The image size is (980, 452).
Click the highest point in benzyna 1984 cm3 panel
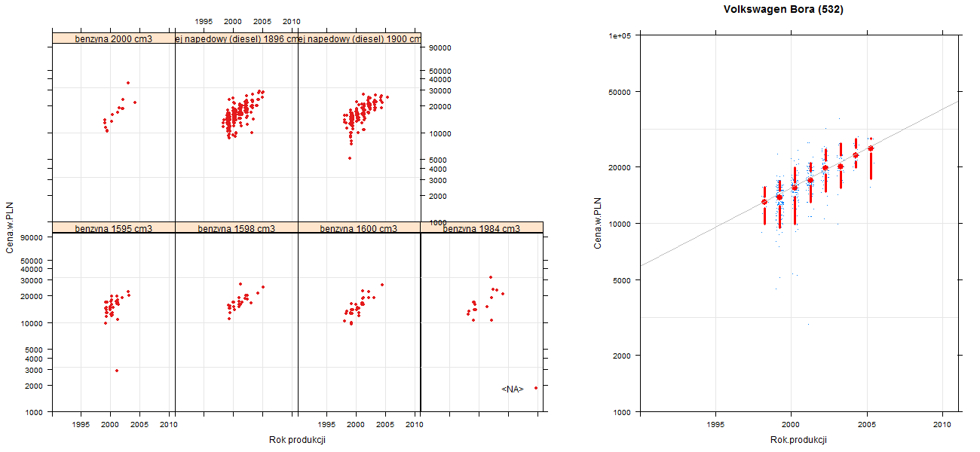pyautogui.click(x=491, y=277)
